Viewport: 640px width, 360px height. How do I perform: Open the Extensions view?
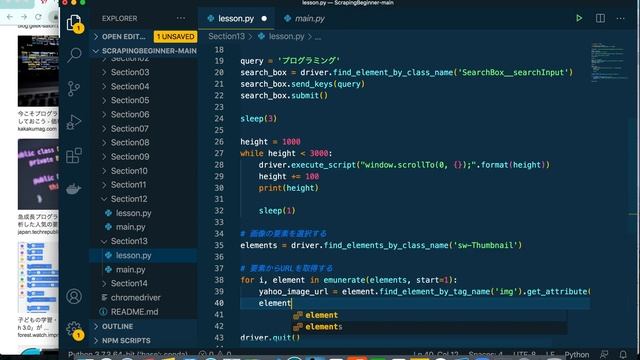pos(74,156)
